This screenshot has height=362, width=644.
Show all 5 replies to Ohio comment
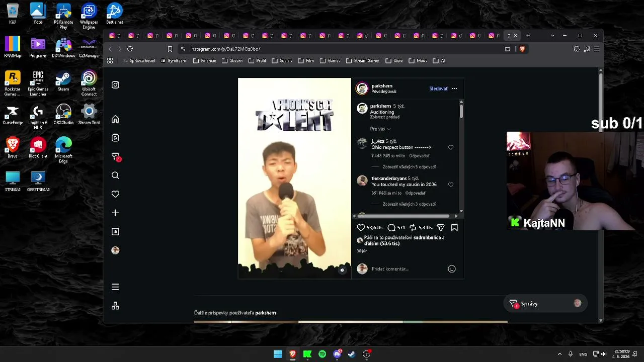409,167
